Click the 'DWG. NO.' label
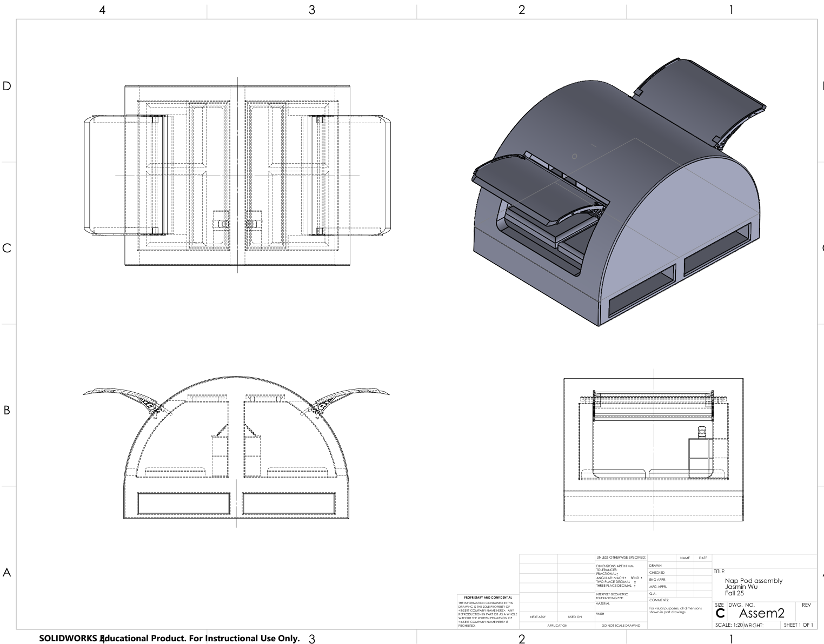The height and width of the screenshot is (644, 824). point(741,605)
